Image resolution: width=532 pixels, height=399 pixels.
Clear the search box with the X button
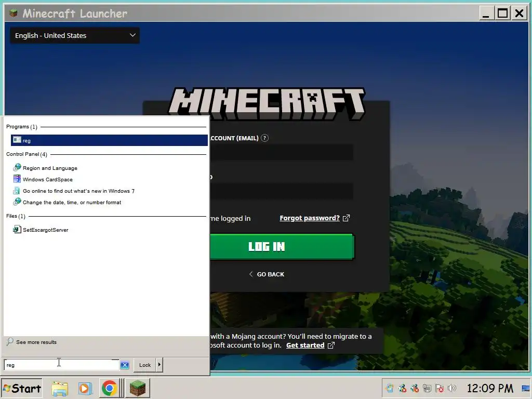click(x=125, y=365)
